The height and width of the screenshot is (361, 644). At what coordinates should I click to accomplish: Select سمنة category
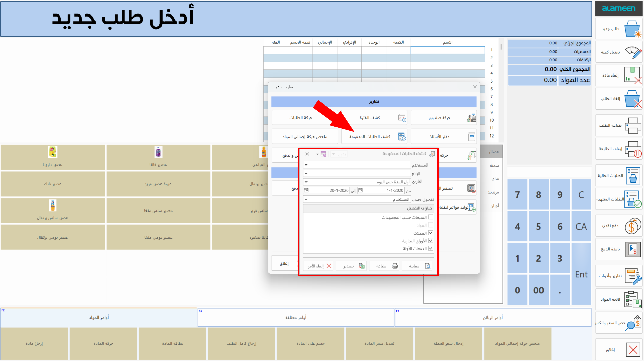tap(494, 165)
